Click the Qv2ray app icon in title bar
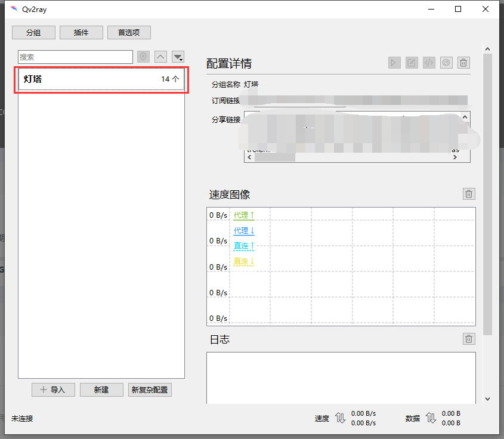504x439 pixels. [x=14, y=9]
